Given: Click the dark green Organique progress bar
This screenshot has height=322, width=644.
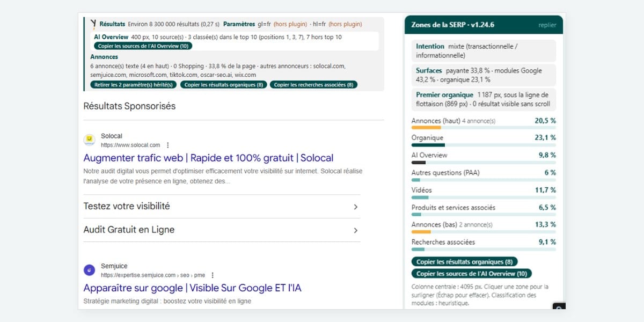Looking at the screenshot, I should point(428,145).
